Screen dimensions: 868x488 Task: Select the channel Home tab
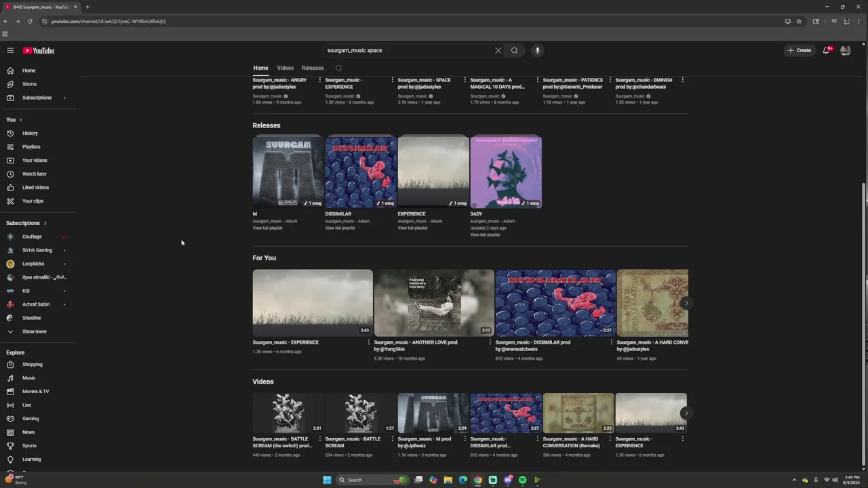pyautogui.click(x=260, y=68)
